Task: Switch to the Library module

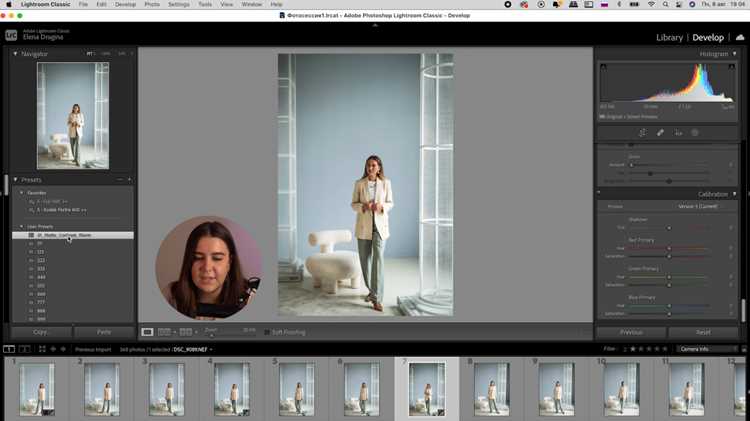Action: pyautogui.click(x=669, y=37)
